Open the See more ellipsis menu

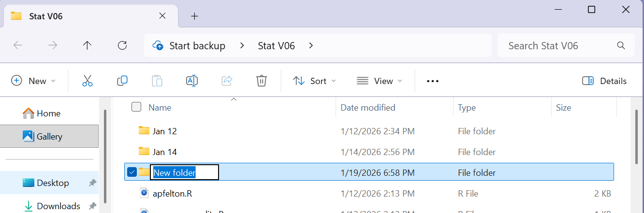click(432, 81)
